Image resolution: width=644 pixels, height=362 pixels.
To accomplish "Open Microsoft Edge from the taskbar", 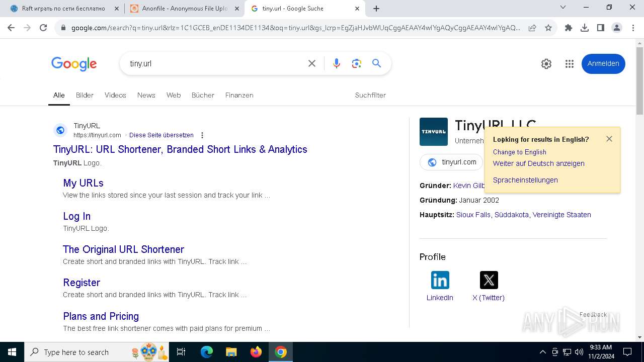I will tap(207, 352).
